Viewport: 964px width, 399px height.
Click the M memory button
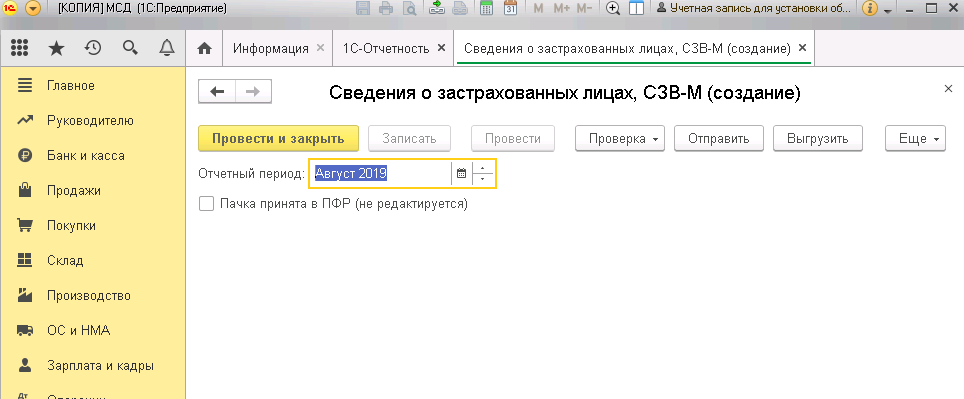pos(539,9)
